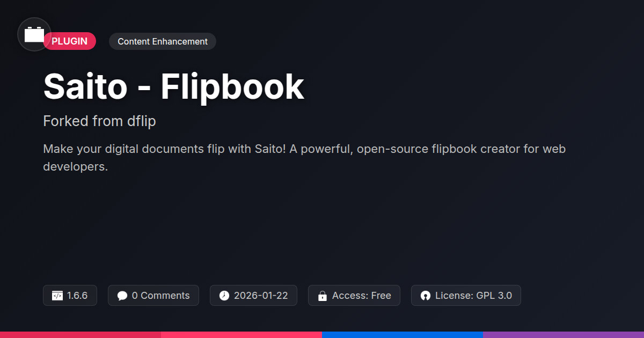Click the purple color bar segment at bottom

[x=563, y=335]
